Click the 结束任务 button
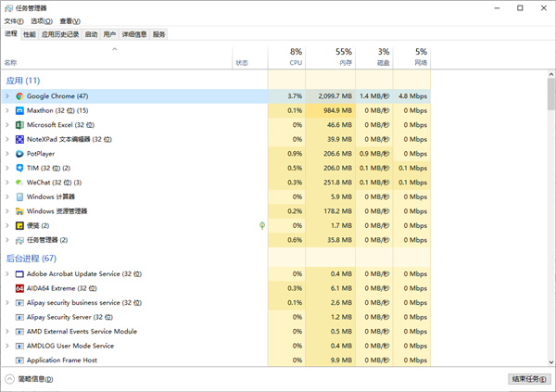 (x=529, y=379)
